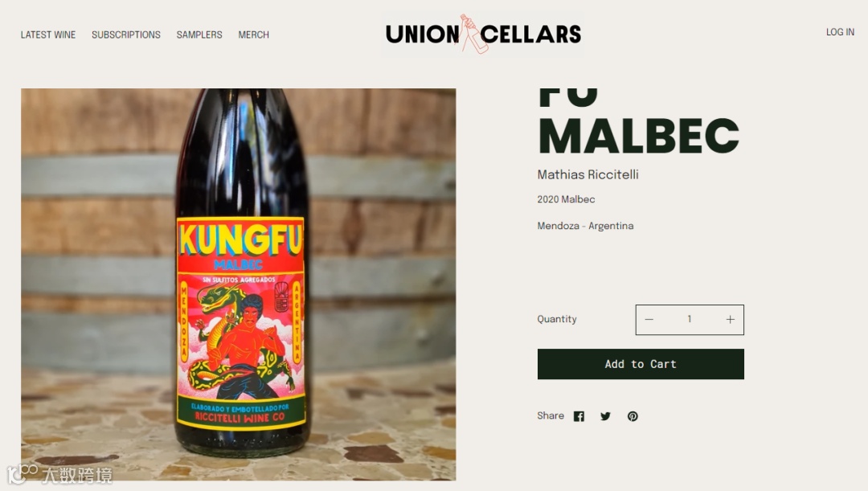Pin product using Pinterest icon
The image size is (868, 491).
coord(633,416)
